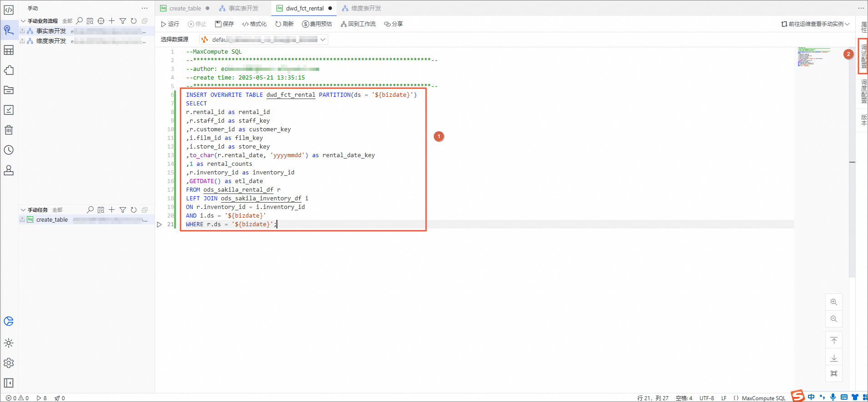Open the folder resources sidebar icon
This screenshot has height=402, width=868.
(9, 90)
